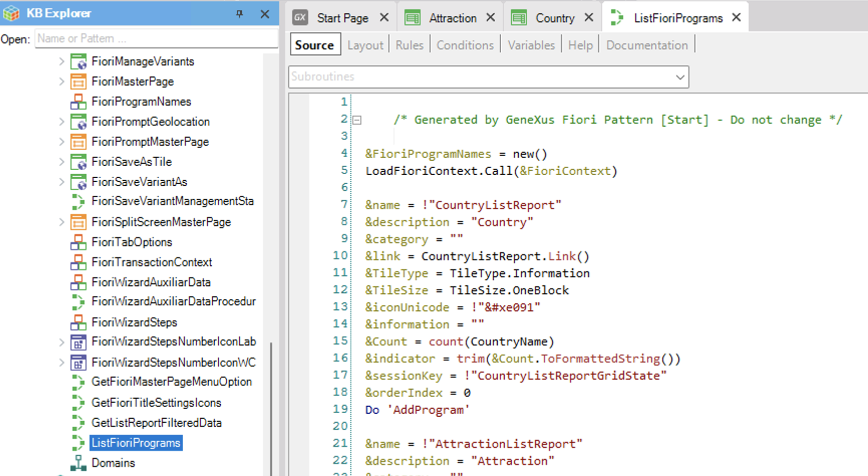
Task: Click the ListFioriPrograms tree icon
Action: (x=78, y=443)
